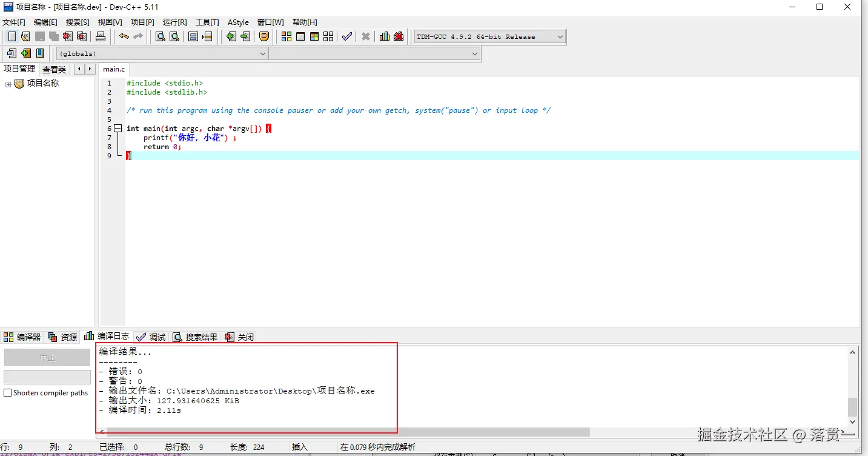Image resolution: width=868 pixels, height=456 pixels.
Task: Open the 编辑[E] menu
Action: tap(46, 22)
